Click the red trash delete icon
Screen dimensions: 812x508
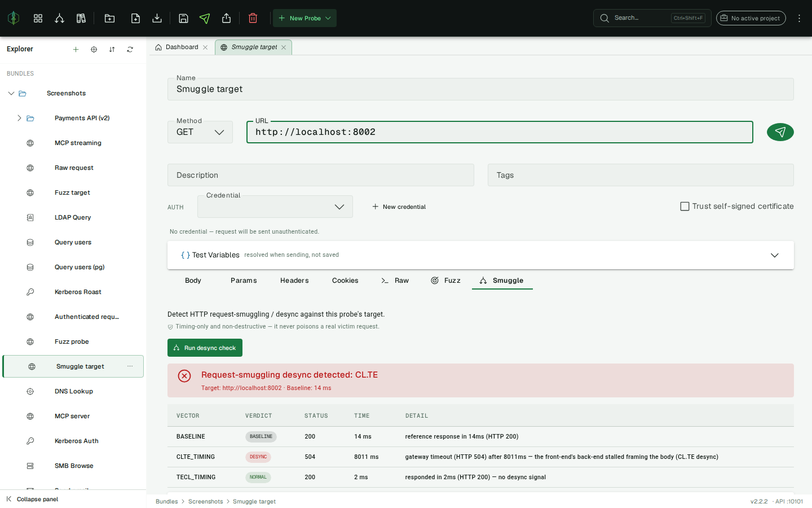point(253,18)
